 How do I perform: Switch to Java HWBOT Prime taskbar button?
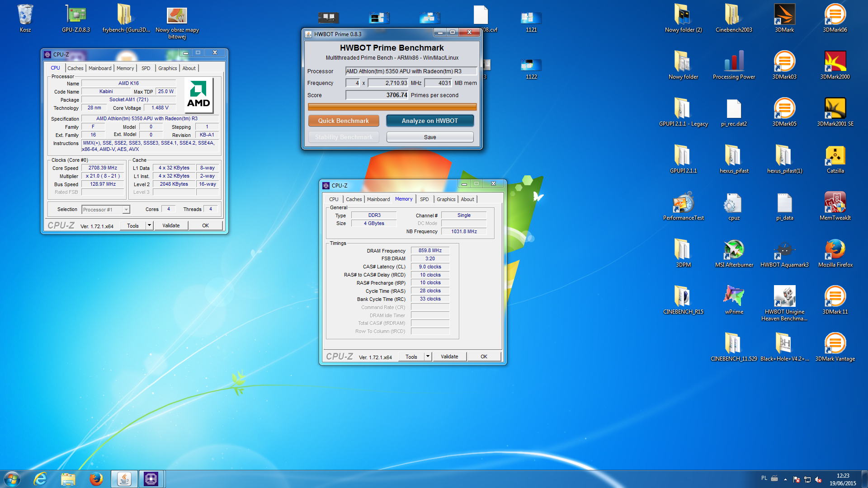[124, 479]
